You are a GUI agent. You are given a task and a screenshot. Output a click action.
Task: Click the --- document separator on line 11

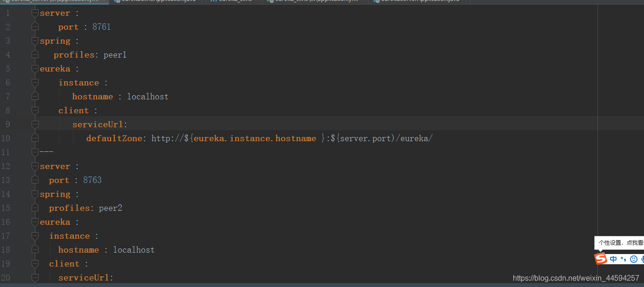(46, 152)
